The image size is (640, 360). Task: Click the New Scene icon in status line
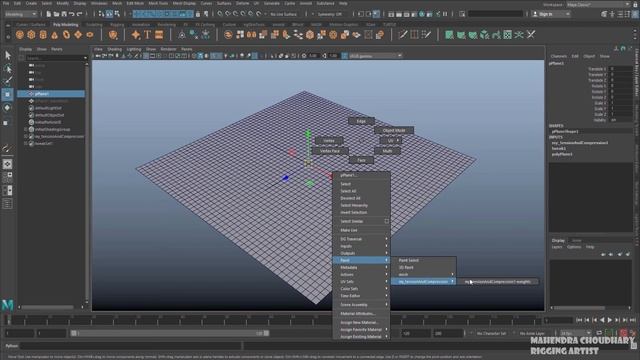click(49, 14)
